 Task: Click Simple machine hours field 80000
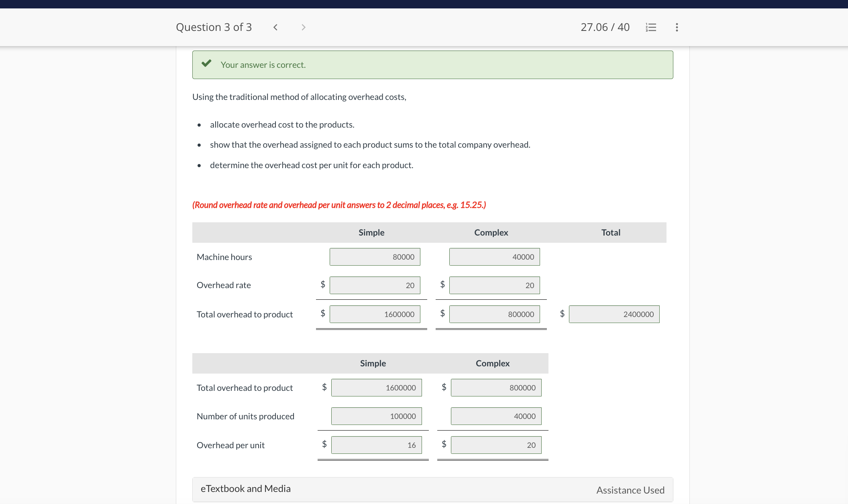pos(375,257)
